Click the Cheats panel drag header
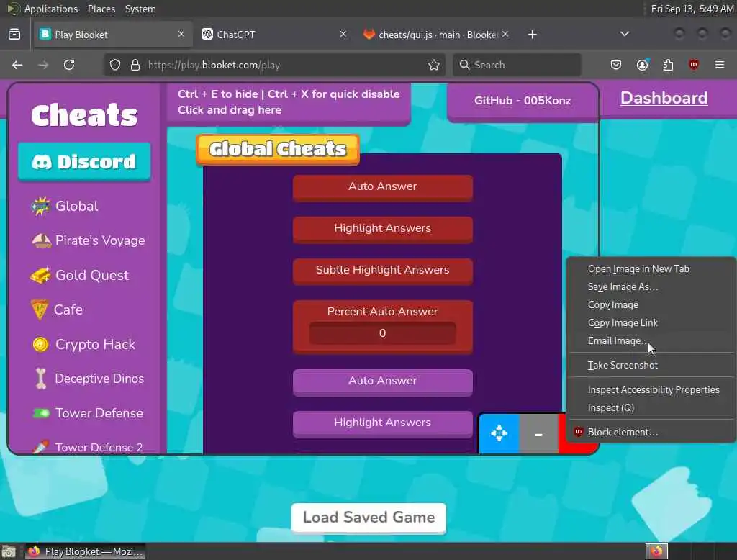737x560 pixels. [x=289, y=102]
